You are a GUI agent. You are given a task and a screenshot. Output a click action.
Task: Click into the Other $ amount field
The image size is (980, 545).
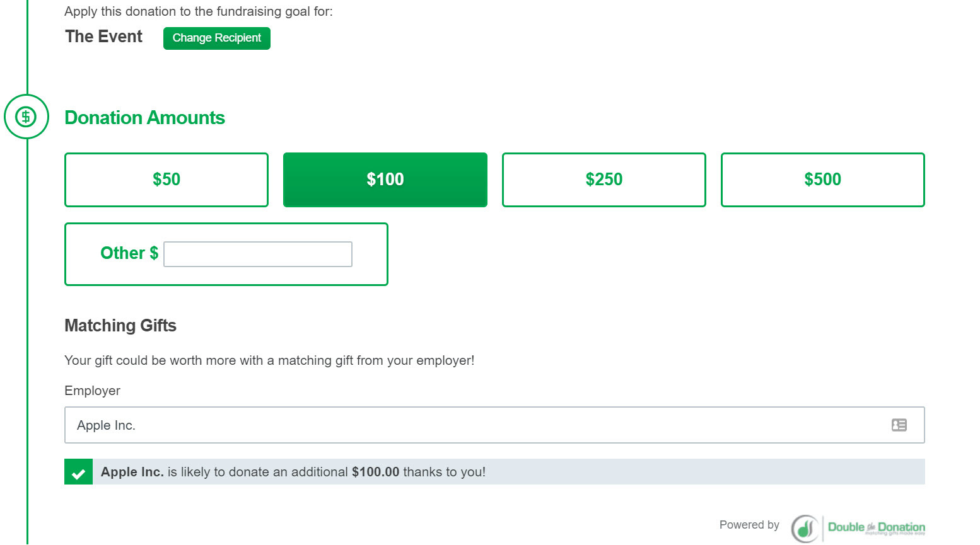[258, 254]
